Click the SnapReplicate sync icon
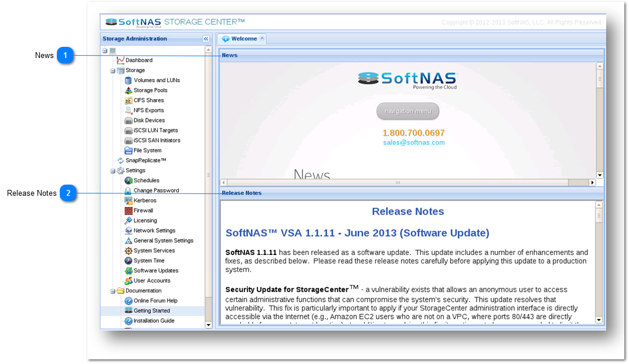Image resolution: width=629 pixels, height=364 pixels. coord(120,161)
